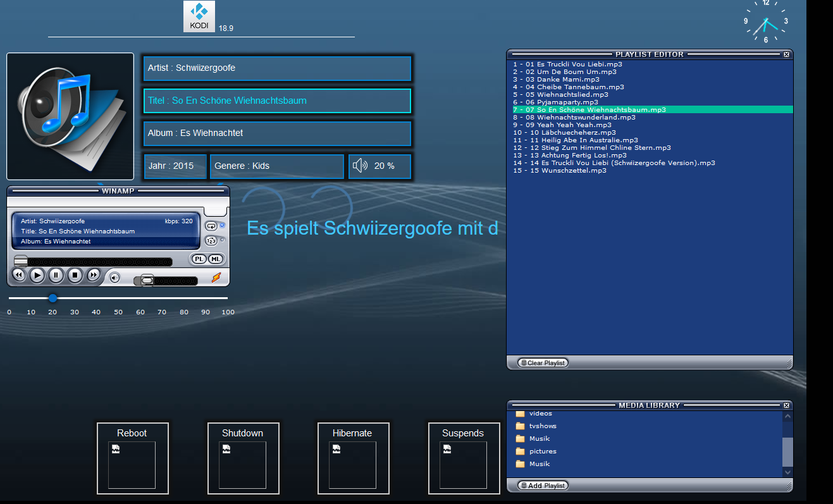Click the blue volume slider handle

point(52,298)
